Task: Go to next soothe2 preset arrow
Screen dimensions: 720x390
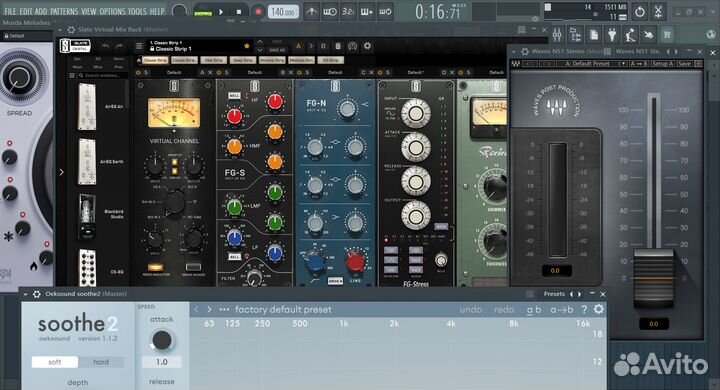Action: coord(209,310)
